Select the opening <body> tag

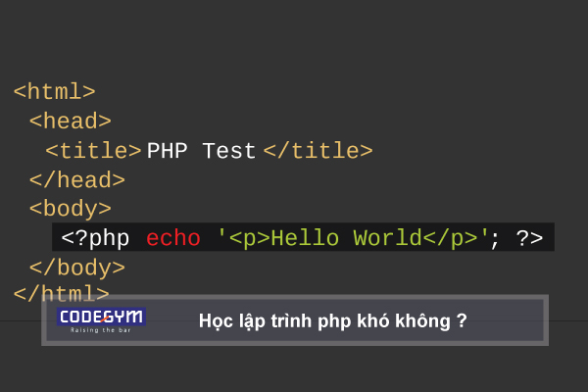(70, 209)
